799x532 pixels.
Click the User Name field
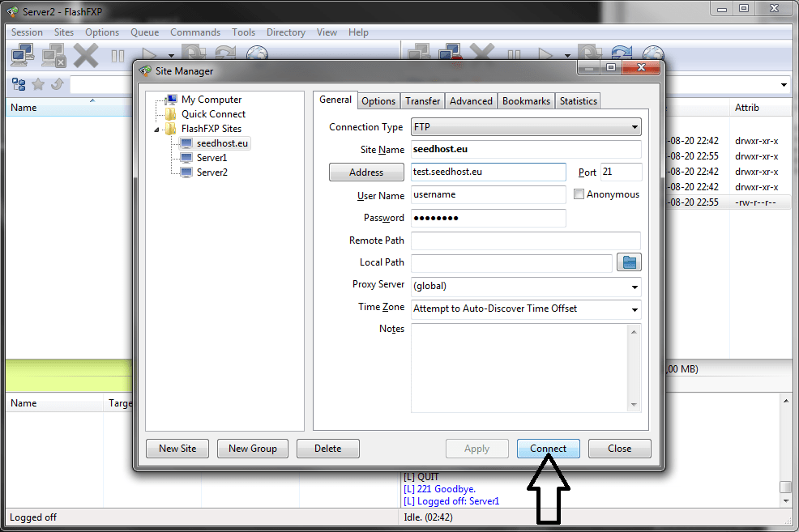pyautogui.click(x=488, y=194)
